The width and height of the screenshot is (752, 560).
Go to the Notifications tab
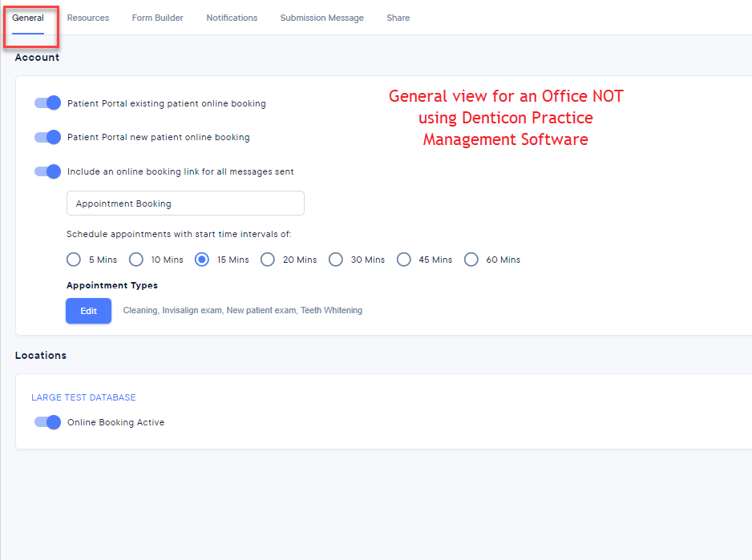[x=232, y=18]
